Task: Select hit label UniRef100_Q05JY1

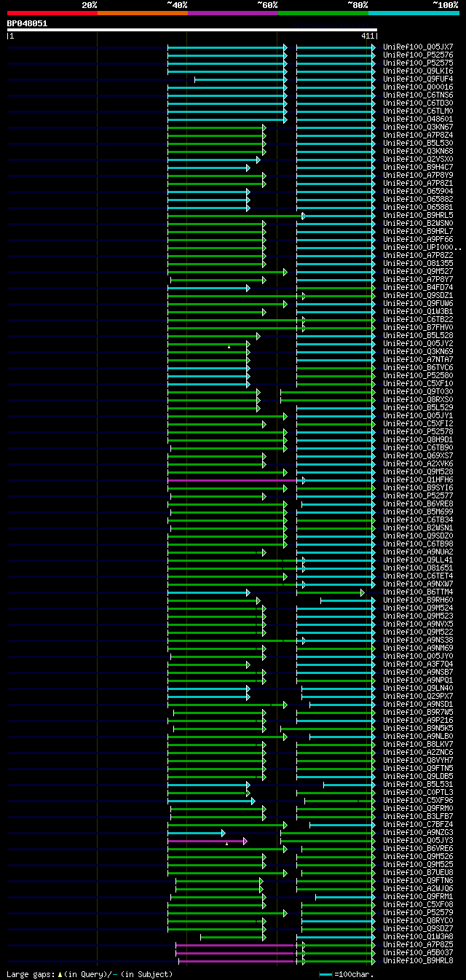Action: click(x=418, y=415)
